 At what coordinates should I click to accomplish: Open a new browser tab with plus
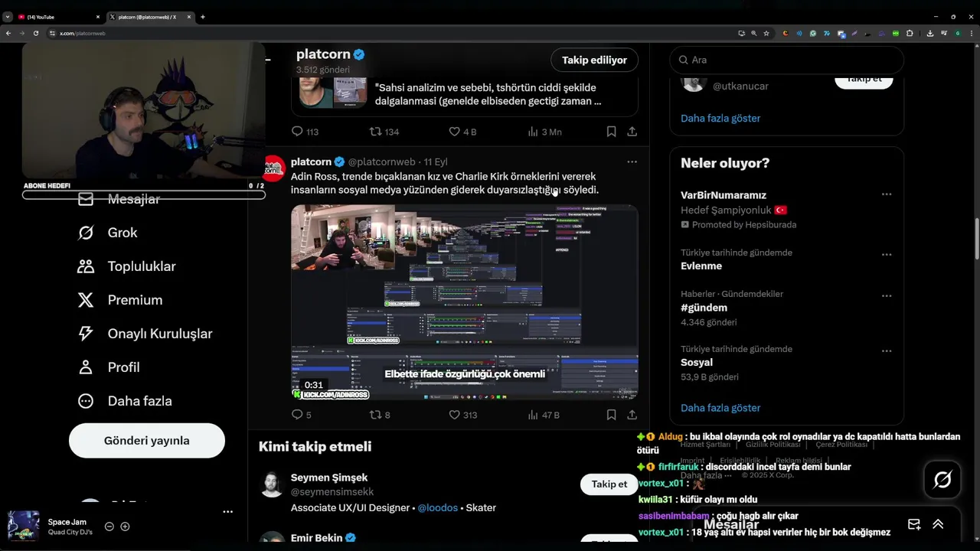click(203, 17)
